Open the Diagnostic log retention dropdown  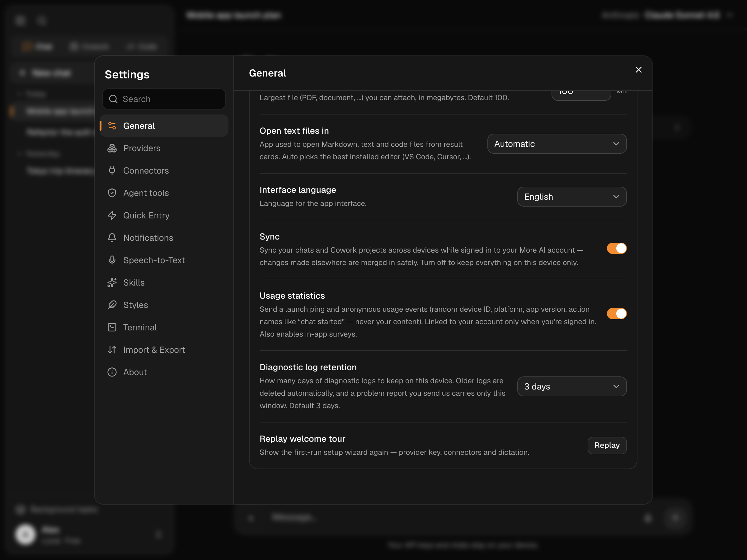(571, 386)
